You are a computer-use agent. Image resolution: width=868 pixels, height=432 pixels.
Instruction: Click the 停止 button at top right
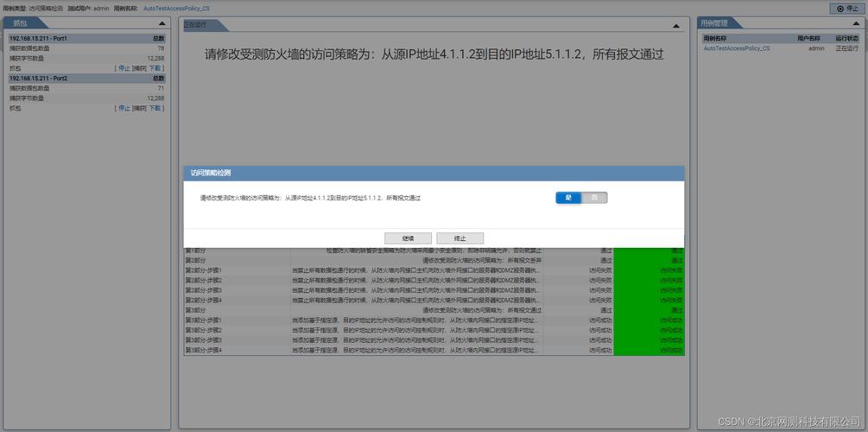846,9
